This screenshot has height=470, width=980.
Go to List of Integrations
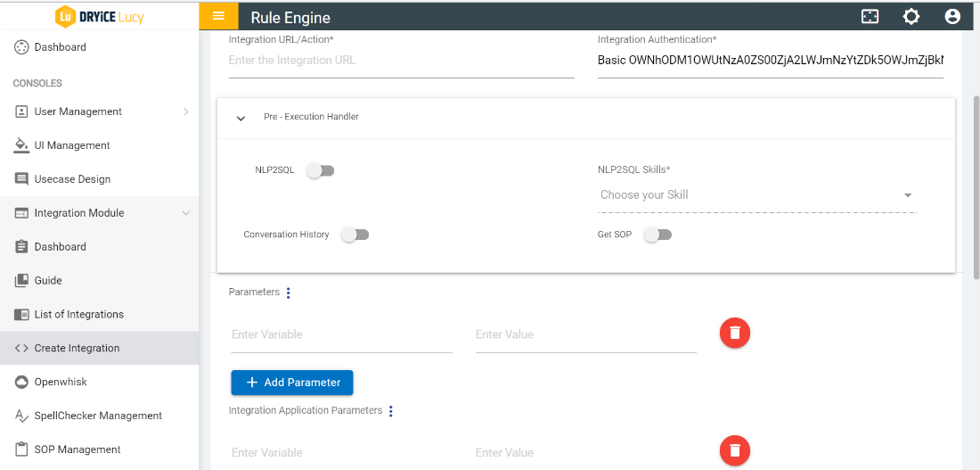pos(78,314)
